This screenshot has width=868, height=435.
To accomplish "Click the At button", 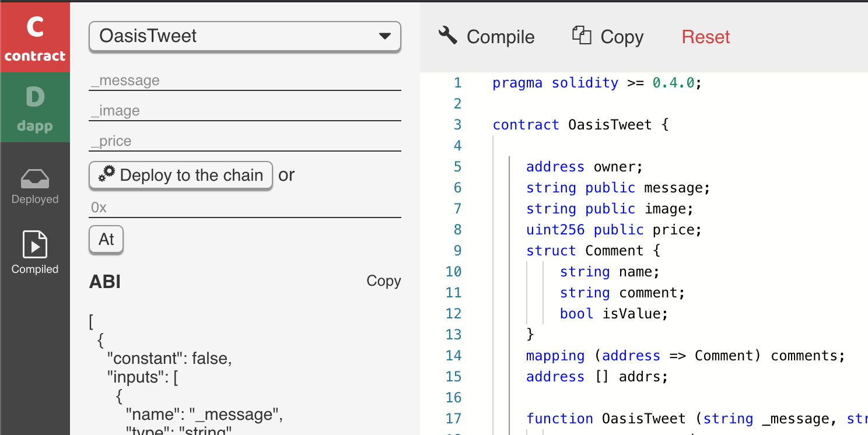I will (x=106, y=239).
